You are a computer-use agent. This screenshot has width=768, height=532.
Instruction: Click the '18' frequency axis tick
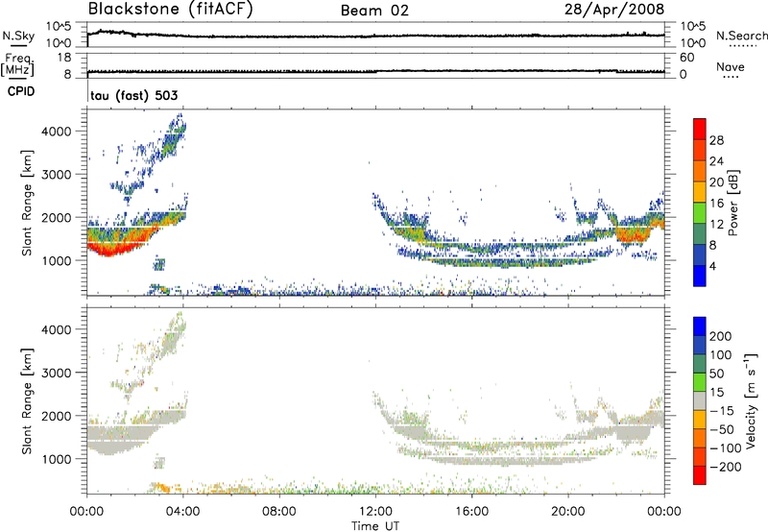[x=64, y=58]
